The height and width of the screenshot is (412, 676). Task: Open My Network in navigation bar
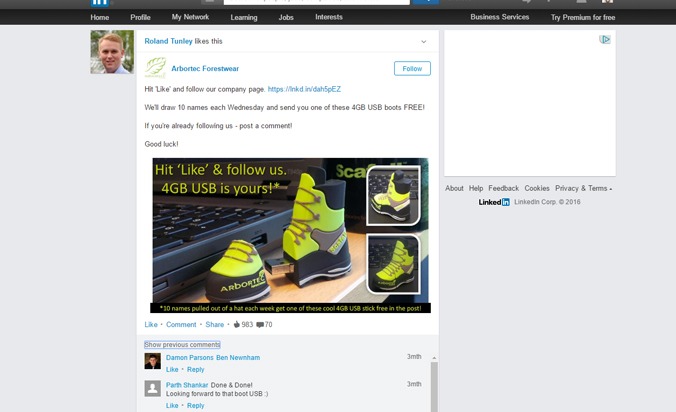[x=190, y=17]
